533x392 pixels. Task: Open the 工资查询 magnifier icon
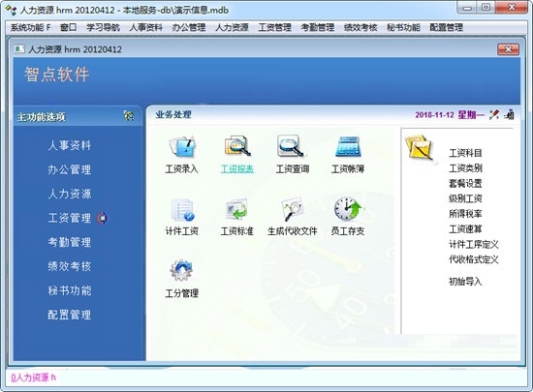[x=292, y=146]
